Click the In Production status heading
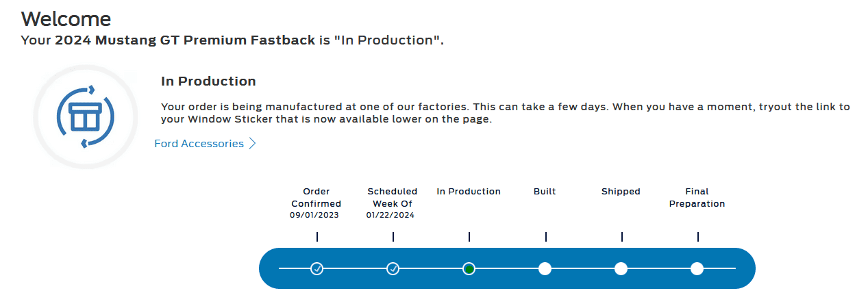868x306 pixels. (x=208, y=81)
